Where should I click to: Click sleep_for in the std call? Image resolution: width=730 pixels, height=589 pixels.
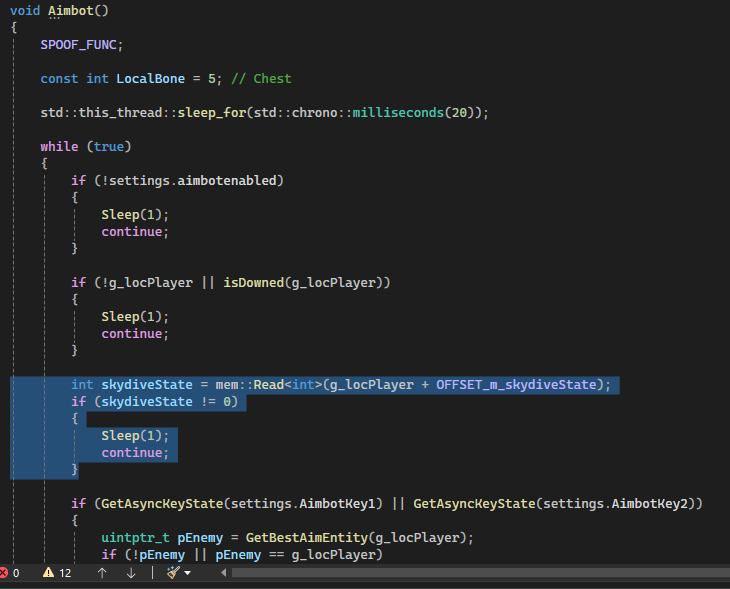[212, 113]
